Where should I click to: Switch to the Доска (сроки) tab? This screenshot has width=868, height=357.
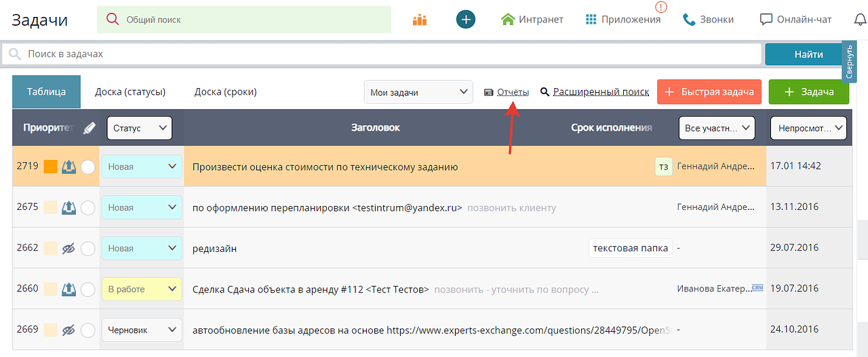(225, 92)
